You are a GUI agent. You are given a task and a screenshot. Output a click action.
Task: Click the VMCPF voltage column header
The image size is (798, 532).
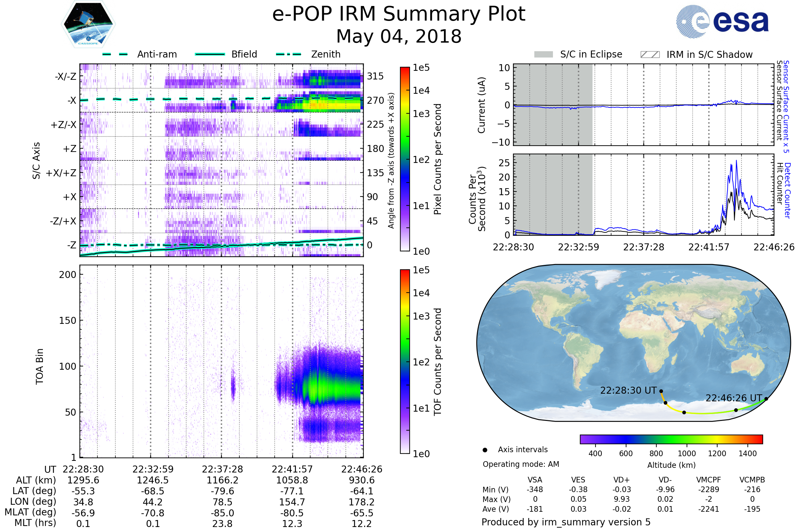pos(709,480)
